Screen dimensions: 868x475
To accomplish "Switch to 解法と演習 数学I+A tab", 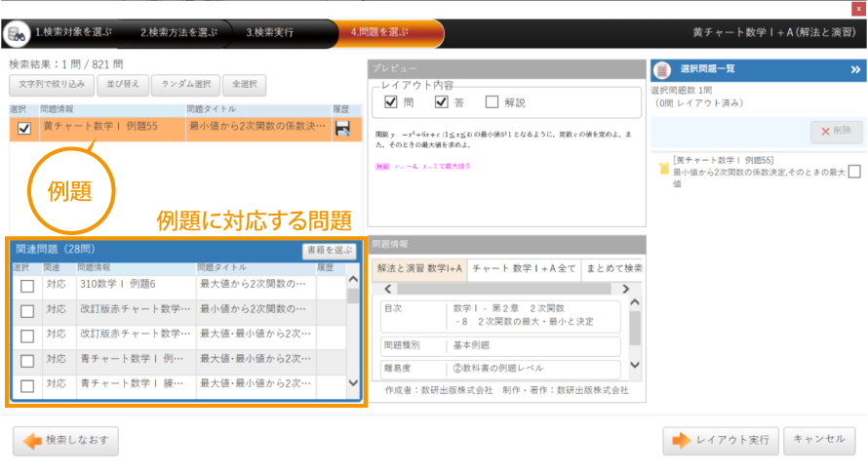I will 419,268.
